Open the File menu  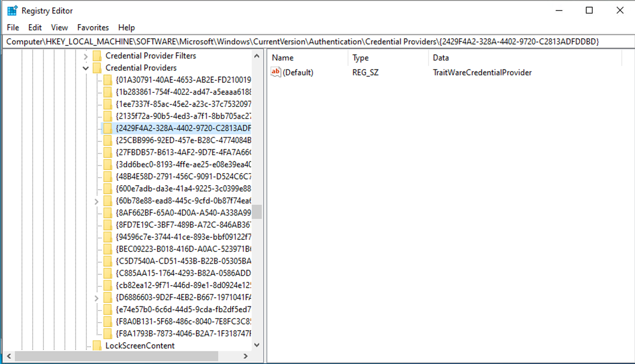(x=13, y=27)
